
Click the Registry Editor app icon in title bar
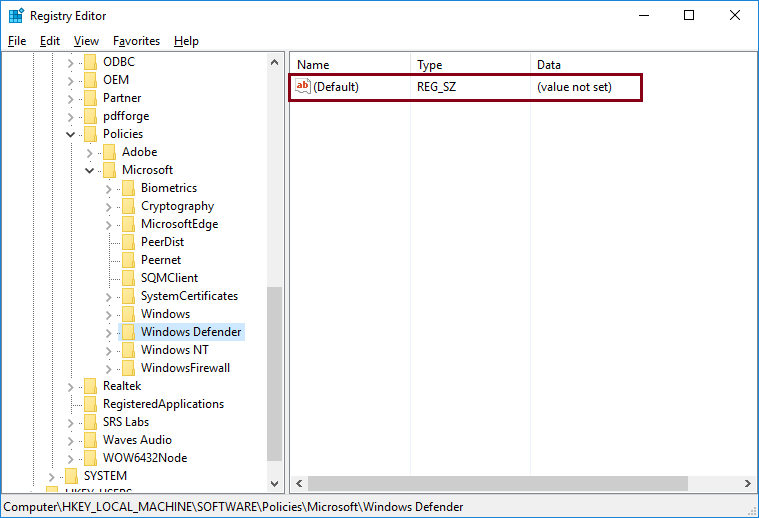[x=16, y=15]
